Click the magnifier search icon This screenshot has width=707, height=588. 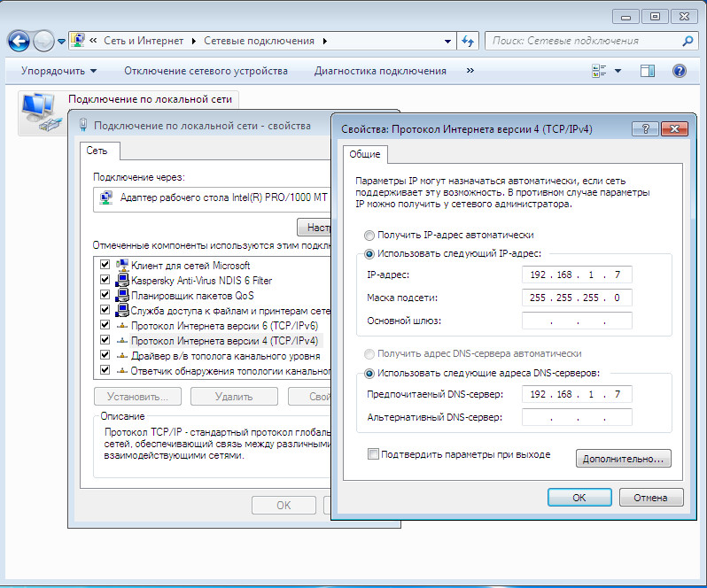click(x=688, y=41)
